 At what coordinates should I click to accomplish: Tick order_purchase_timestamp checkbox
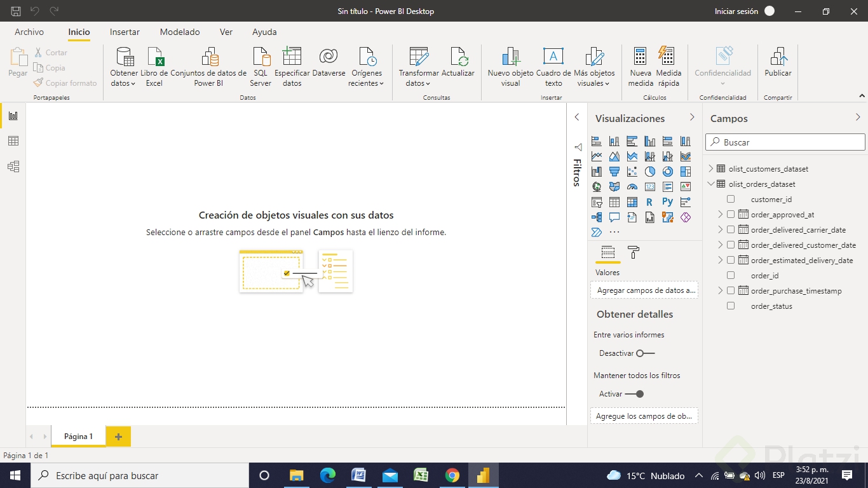(731, 290)
